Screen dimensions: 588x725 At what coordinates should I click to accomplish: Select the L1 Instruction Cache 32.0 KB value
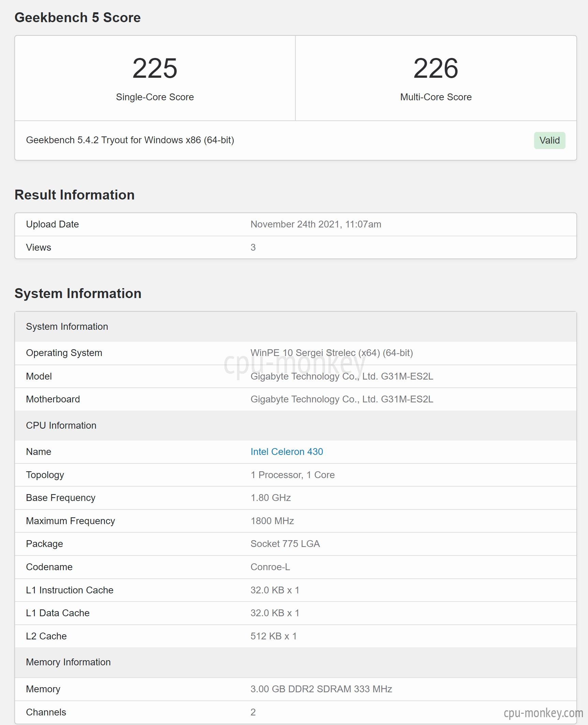click(x=275, y=590)
